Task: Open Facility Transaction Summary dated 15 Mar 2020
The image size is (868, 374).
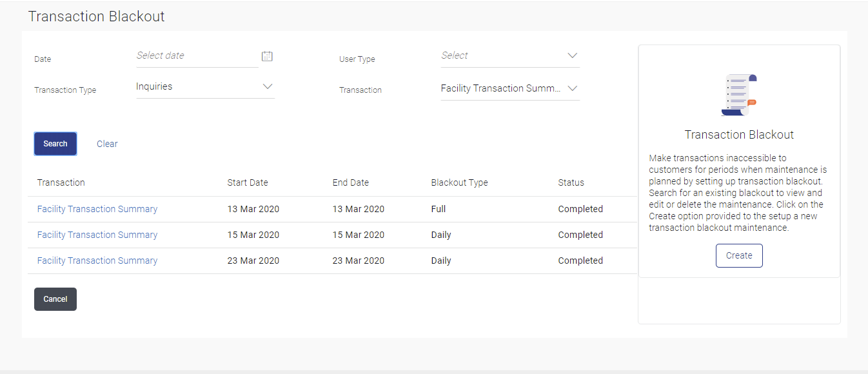Action: [x=97, y=235]
